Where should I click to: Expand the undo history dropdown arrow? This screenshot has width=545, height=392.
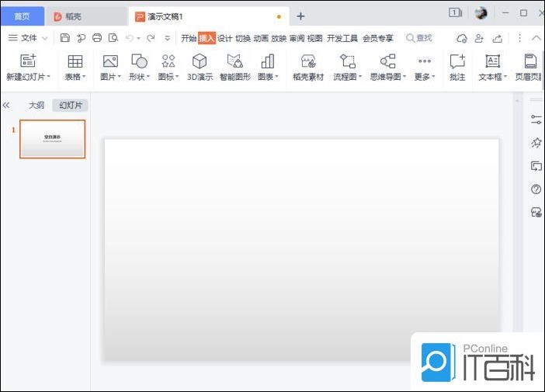click(x=138, y=38)
